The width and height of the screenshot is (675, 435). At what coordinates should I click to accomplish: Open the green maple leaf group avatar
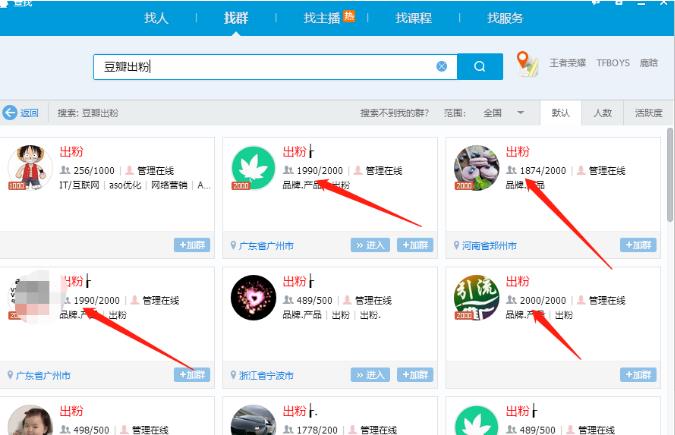(x=253, y=167)
